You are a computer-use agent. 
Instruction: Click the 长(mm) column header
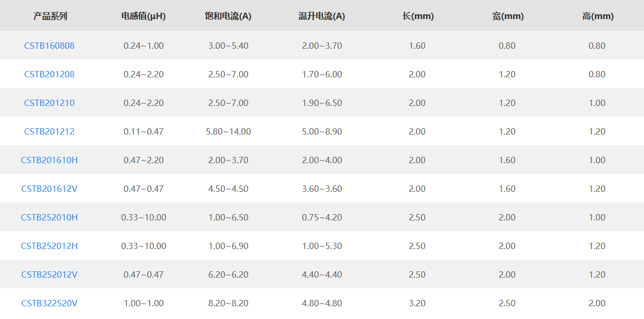pos(418,16)
